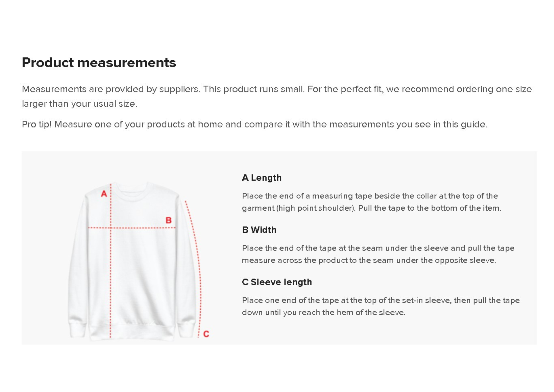The image size is (554, 392).
Task: Click the left sleeve cuff of the sweatshirt
Action: (77, 329)
